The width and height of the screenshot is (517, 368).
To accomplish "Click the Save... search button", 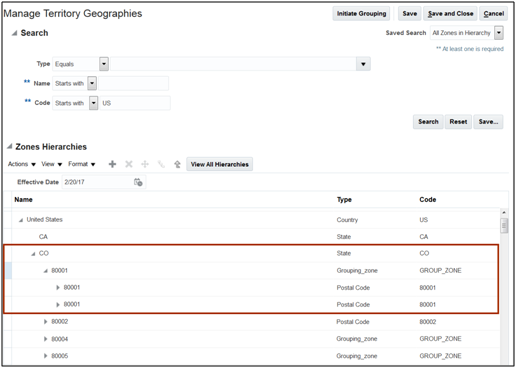I will 488,122.
